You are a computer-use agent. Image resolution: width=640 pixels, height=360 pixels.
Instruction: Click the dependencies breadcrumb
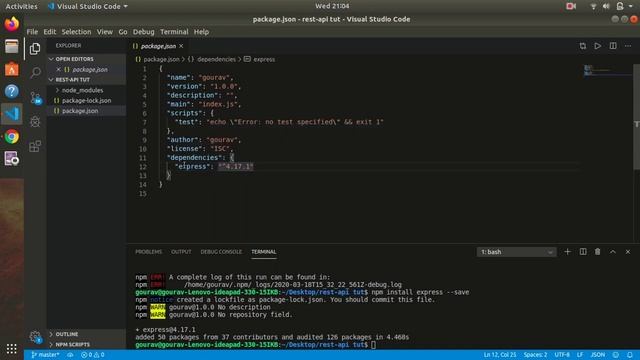click(x=212, y=59)
